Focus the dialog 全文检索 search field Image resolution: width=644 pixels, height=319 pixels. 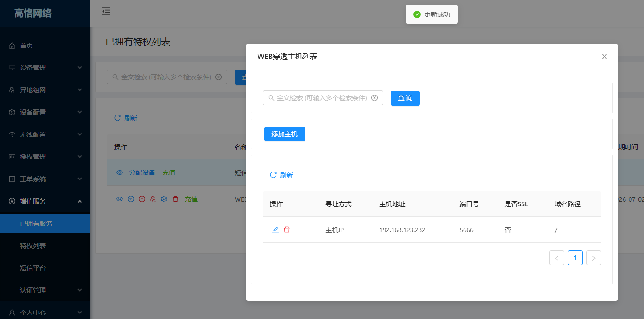(x=323, y=98)
